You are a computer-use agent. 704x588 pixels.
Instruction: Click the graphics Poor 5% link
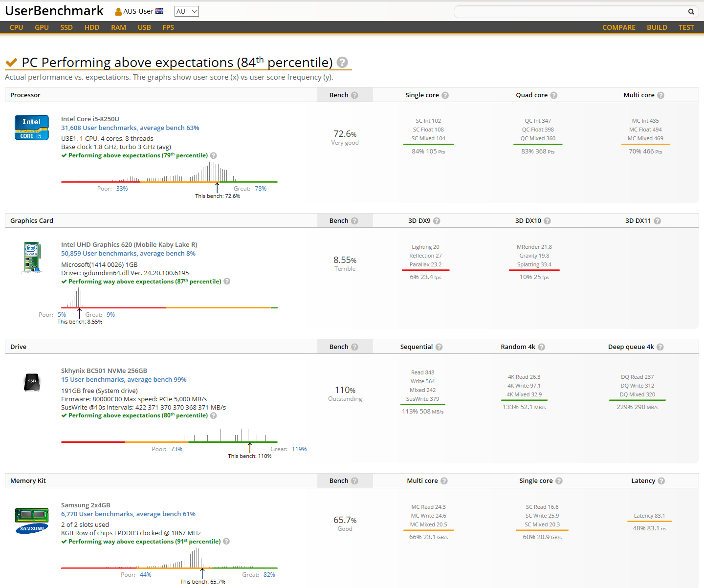pos(62,315)
